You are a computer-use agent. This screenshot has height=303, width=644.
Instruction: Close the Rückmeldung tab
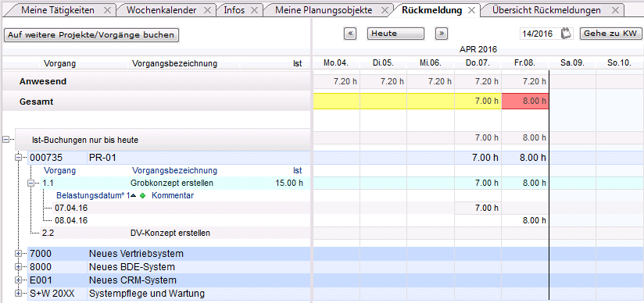click(471, 10)
